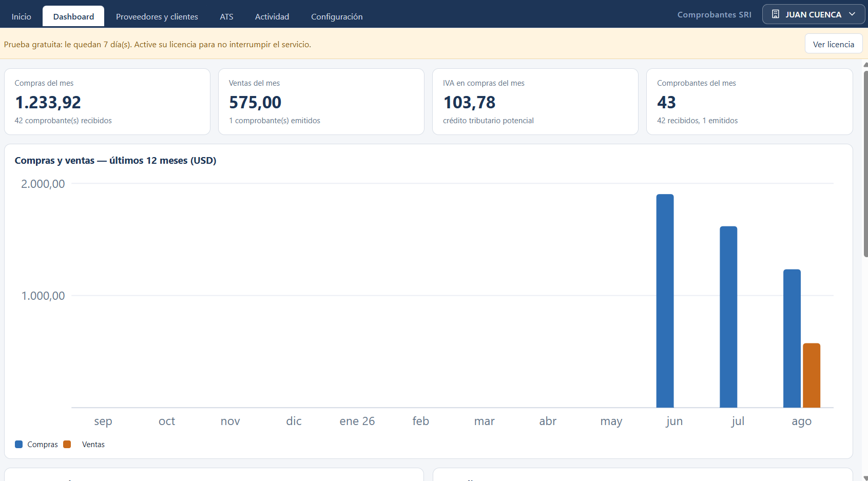Switch to Proveedores y clientes tab
868x481 pixels.
click(x=157, y=16)
